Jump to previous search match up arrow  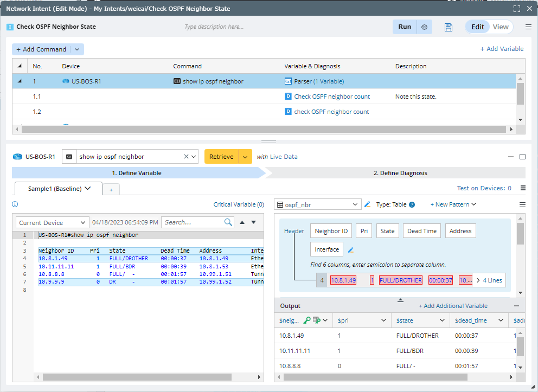pos(242,222)
